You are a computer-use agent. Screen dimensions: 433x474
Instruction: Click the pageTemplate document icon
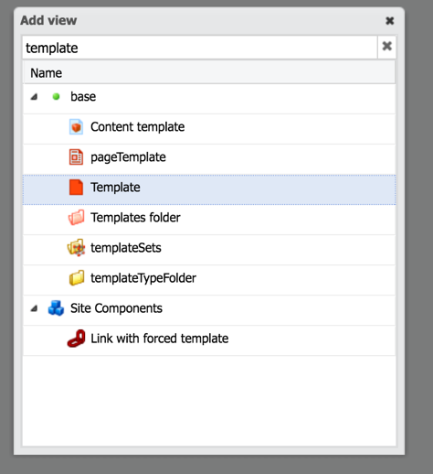click(x=76, y=157)
